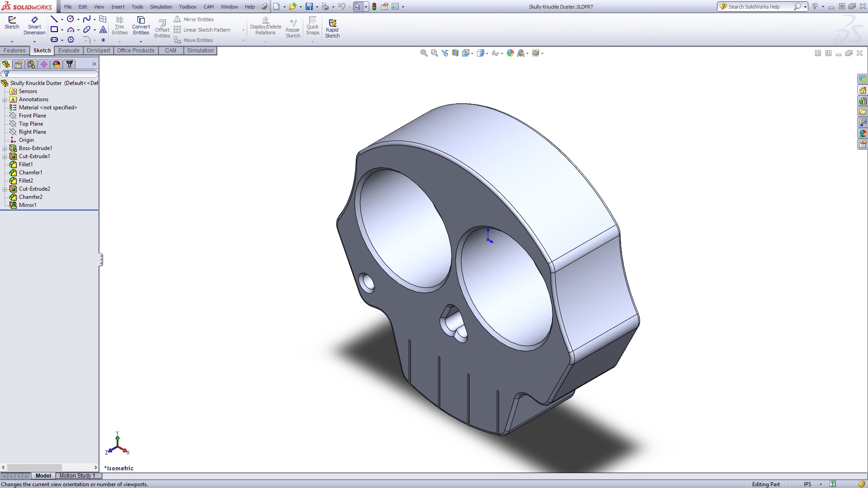Image resolution: width=868 pixels, height=488 pixels.
Task: Click the Zoom to Area icon
Action: [434, 53]
